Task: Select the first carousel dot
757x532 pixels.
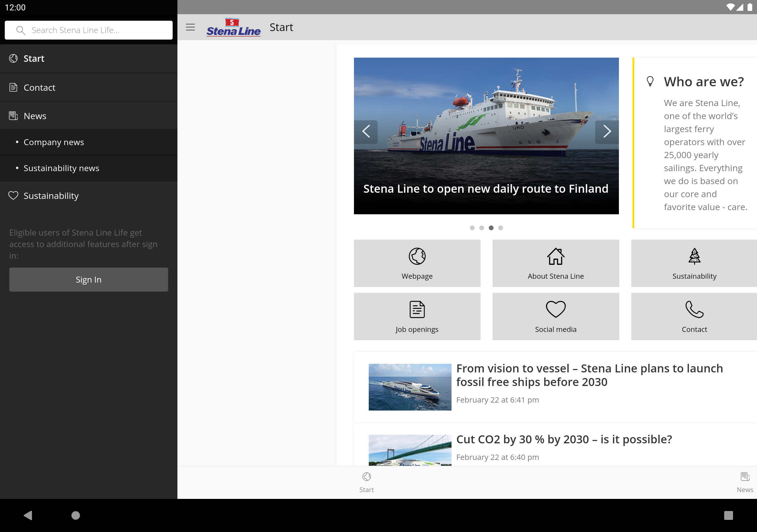Action: pyautogui.click(x=472, y=228)
